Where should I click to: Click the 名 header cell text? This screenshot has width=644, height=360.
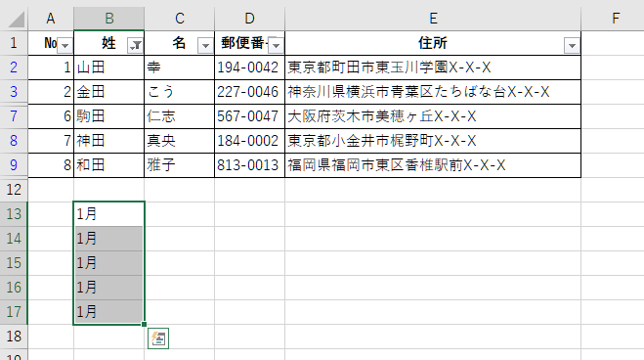(179, 43)
